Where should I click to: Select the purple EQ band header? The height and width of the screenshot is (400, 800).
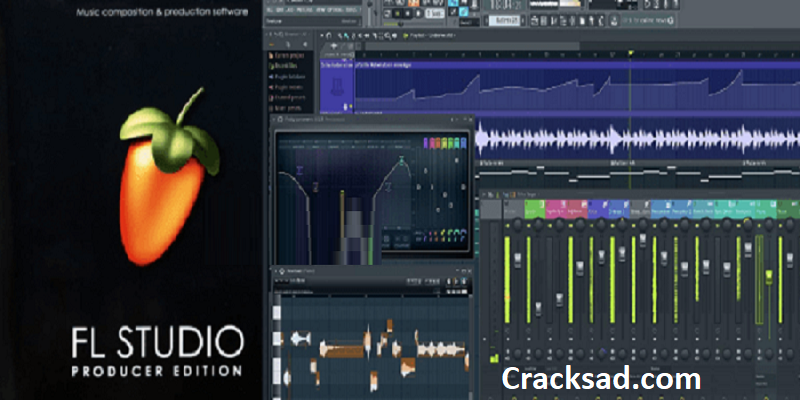tap(427, 143)
